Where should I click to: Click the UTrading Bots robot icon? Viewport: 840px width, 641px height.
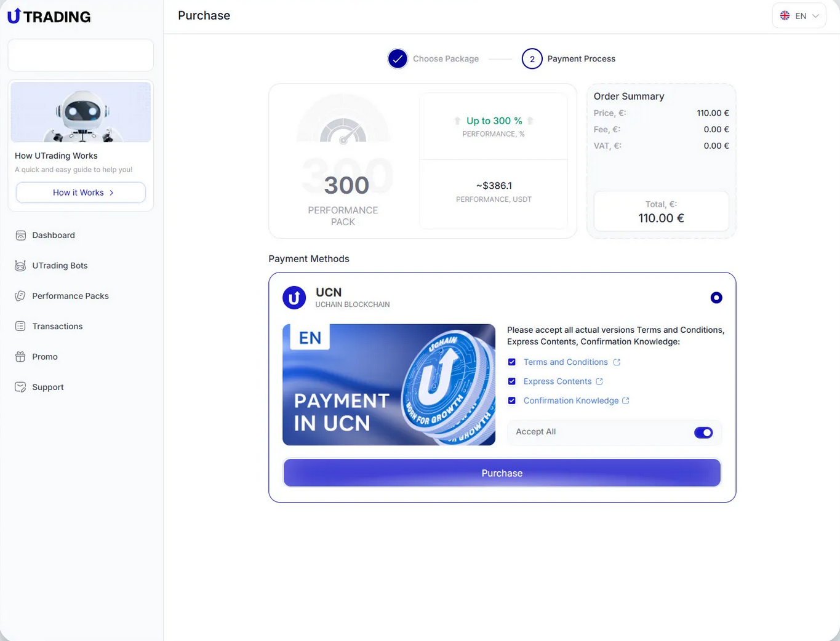20,266
